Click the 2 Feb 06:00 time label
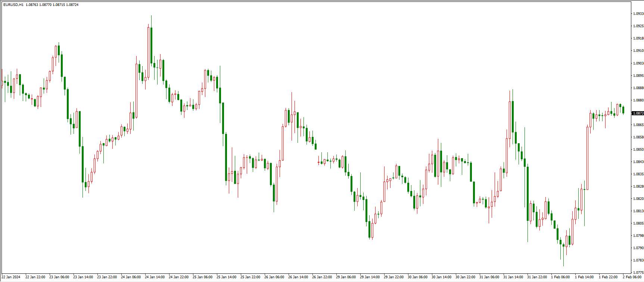Viewport: 644px width, 282px height. (632, 277)
